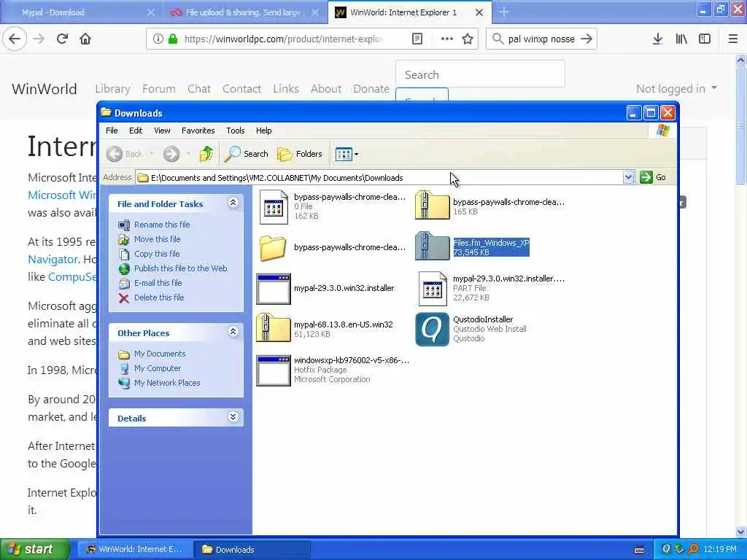Image resolution: width=747 pixels, height=560 pixels.
Task: Click the Forum link on WinWorld
Action: [158, 88]
